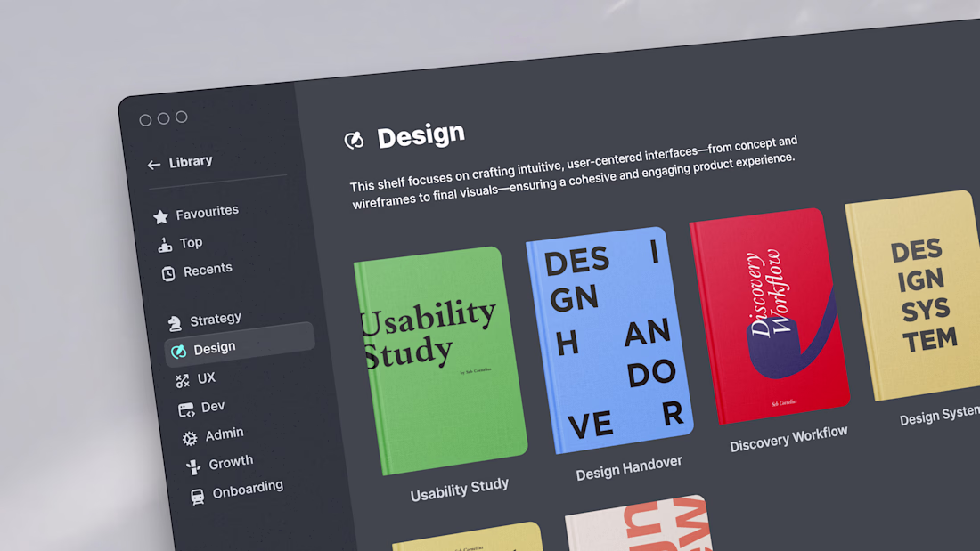
Task: Open the yellow book cover in second row
Action: pos(468,538)
